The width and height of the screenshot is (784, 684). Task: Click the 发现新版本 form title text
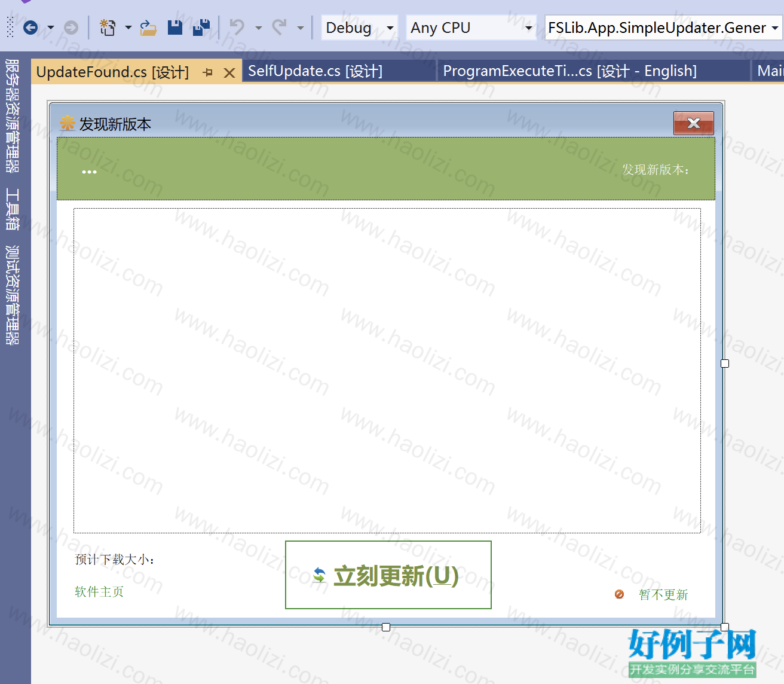[x=115, y=124]
